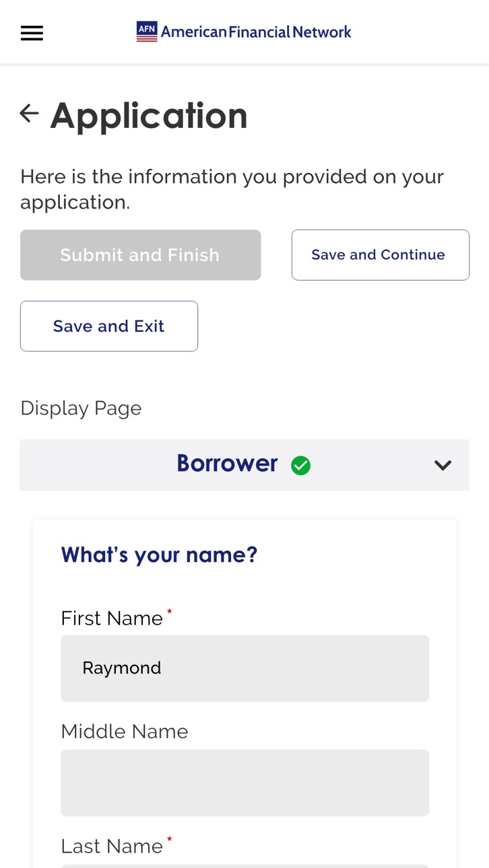Click the Application page heading
This screenshot has width=489, height=868.
tap(149, 115)
